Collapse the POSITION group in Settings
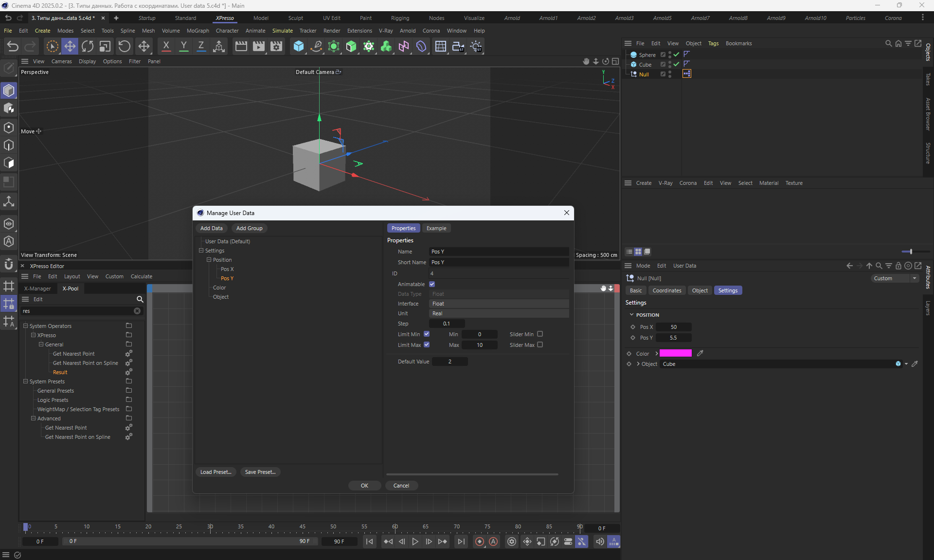This screenshot has height=560, width=934. (x=631, y=315)
